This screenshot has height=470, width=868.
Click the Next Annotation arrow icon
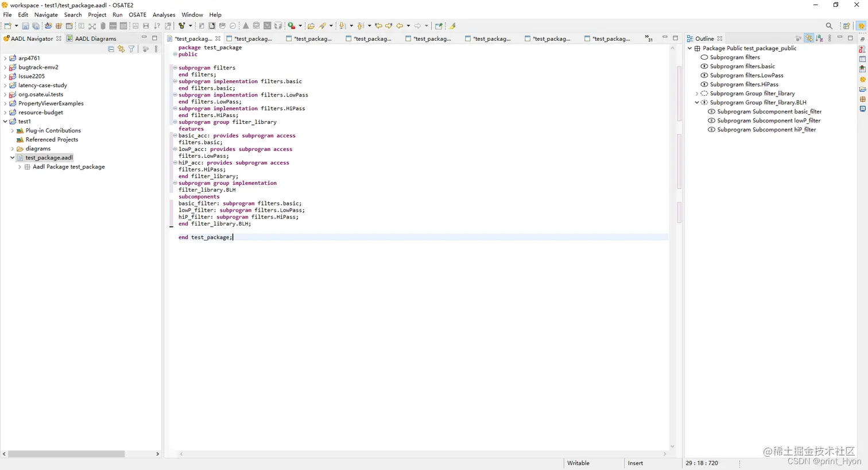(342, 26)
